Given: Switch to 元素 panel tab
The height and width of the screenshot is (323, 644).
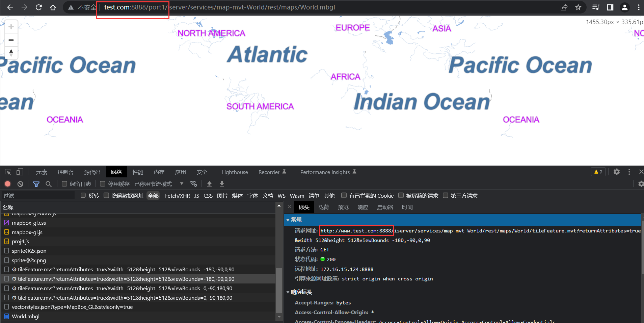Looking at the screenshot, I should 42,172.
